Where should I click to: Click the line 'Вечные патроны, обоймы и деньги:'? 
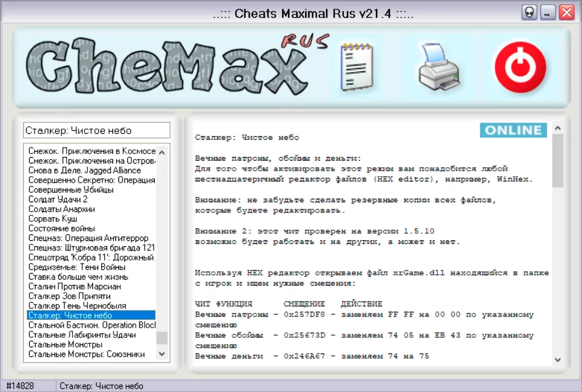coord(278,158)
